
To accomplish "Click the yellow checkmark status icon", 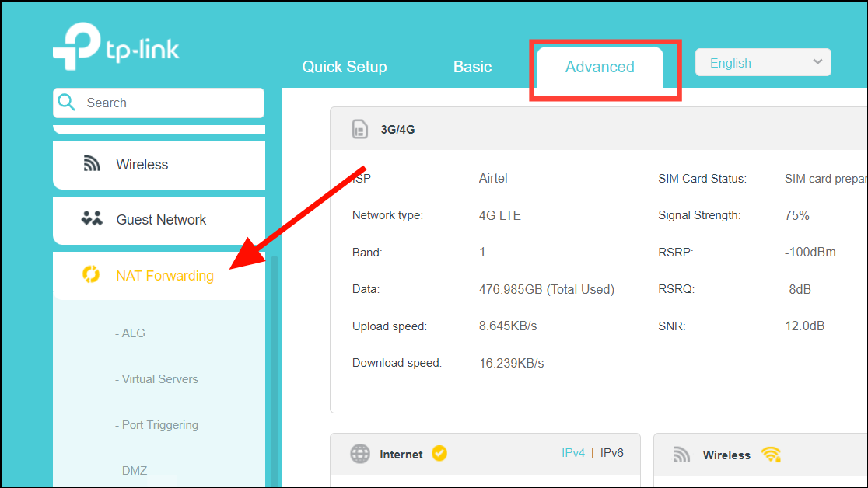I will (439, 453).
